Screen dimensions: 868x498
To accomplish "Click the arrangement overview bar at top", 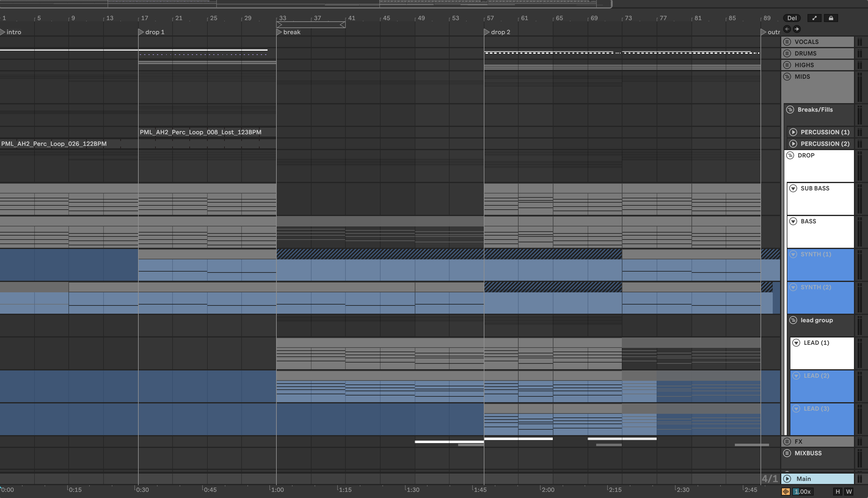I will (x=306, y=4).
